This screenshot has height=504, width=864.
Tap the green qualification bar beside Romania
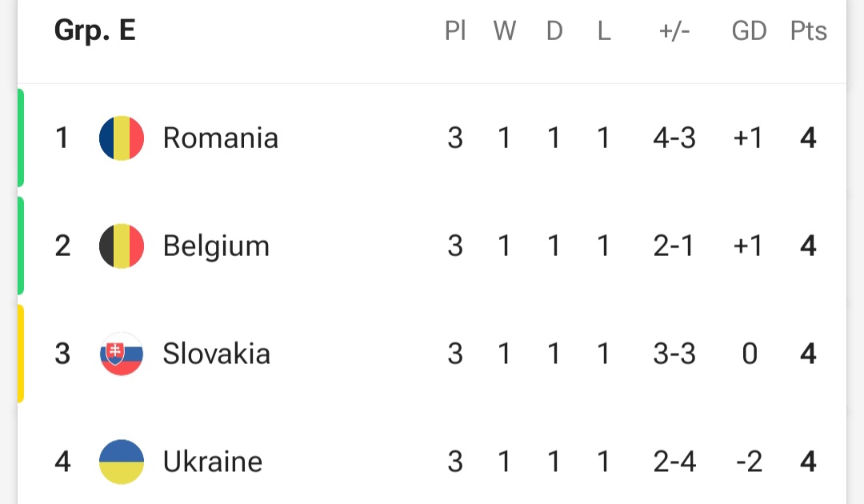coord(20,138)
